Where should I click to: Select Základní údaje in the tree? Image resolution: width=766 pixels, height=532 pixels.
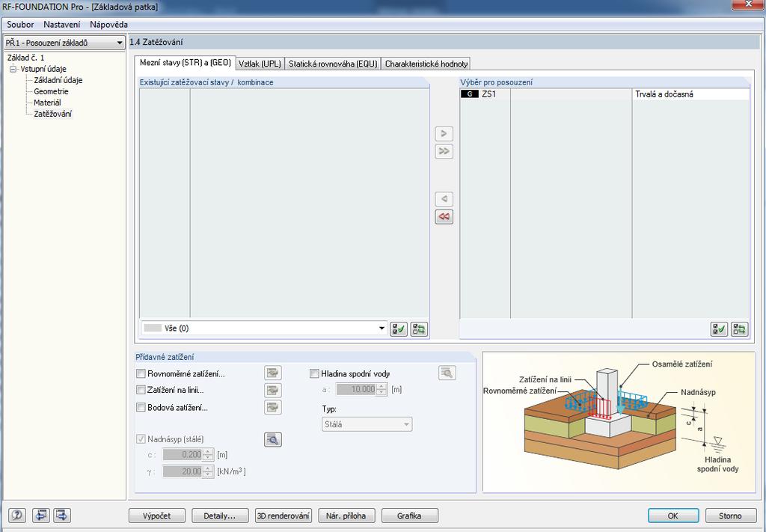[x=58, y=80]
